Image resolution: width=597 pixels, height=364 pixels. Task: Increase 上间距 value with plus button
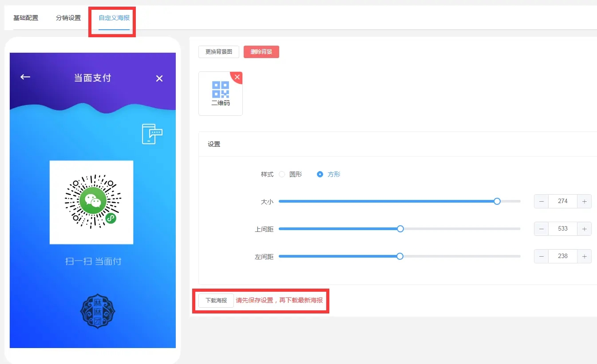(x=584, y=229)
